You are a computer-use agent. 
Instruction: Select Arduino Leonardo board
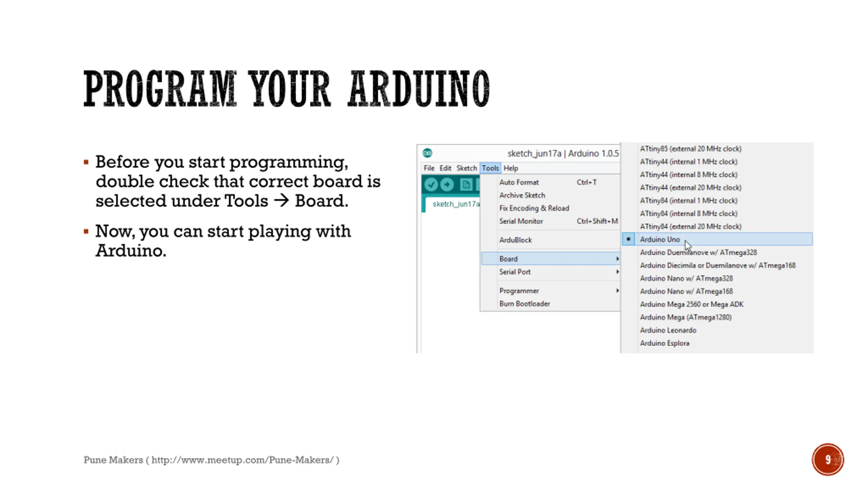pos(717,330)
